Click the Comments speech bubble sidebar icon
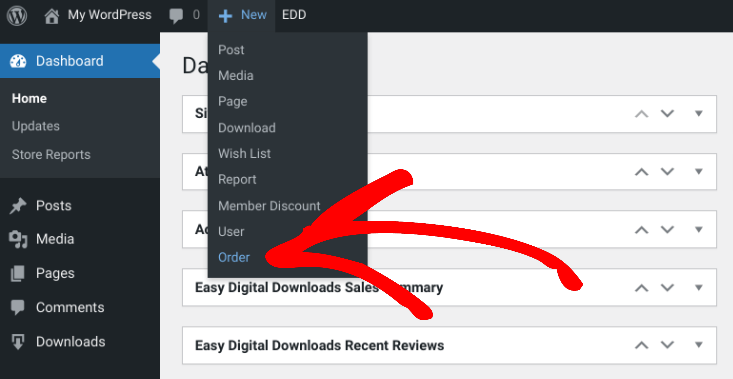733x379 pixels. tap(18, 307)
